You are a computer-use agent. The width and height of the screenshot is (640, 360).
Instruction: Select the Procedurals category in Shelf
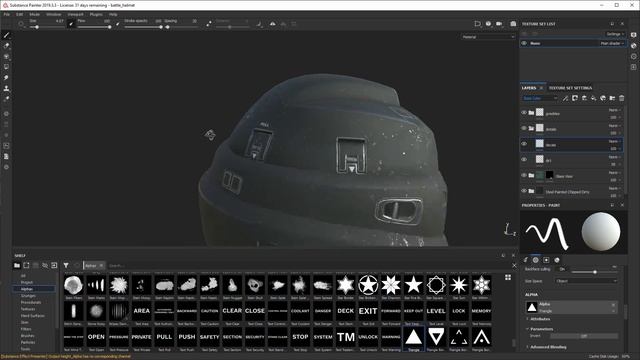pyautogui.click(x=31, y=302)
